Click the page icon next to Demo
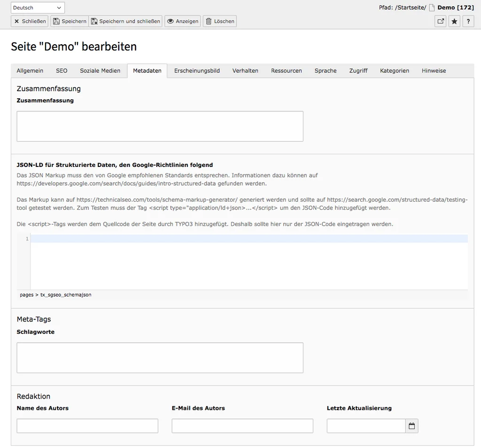The image size is (481, 448). pyautogui.click(x=432, y=7)
